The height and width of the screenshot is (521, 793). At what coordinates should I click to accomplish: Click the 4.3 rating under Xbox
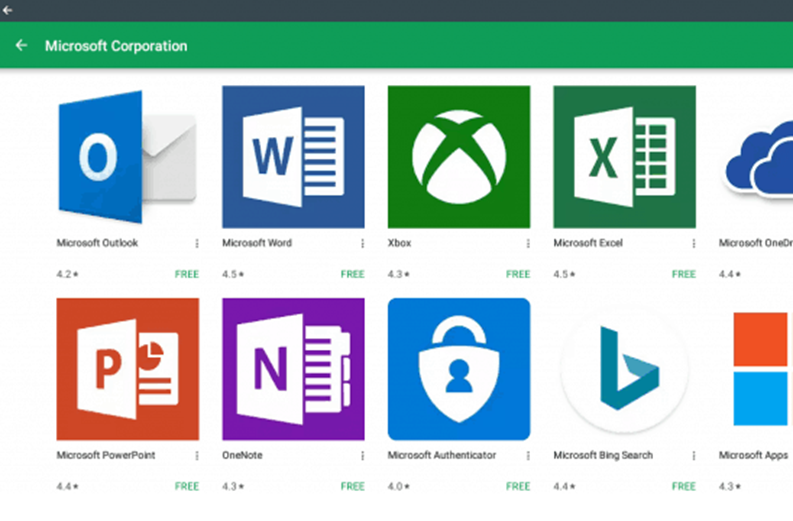(x=399, y=274)
